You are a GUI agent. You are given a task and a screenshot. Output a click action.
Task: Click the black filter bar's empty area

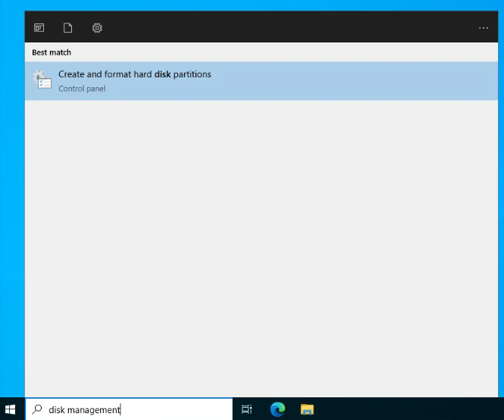288,28
